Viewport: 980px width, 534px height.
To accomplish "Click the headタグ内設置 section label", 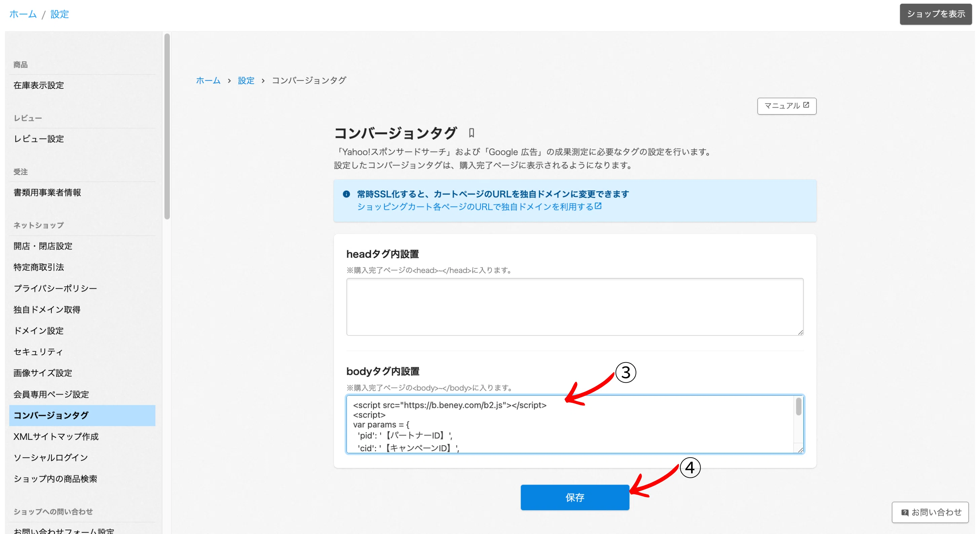I will pos(382,254).
